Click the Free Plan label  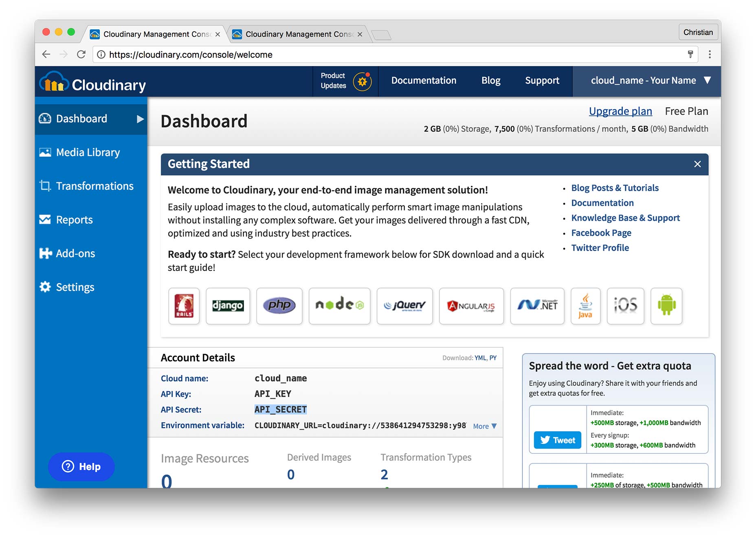point(686,111)
